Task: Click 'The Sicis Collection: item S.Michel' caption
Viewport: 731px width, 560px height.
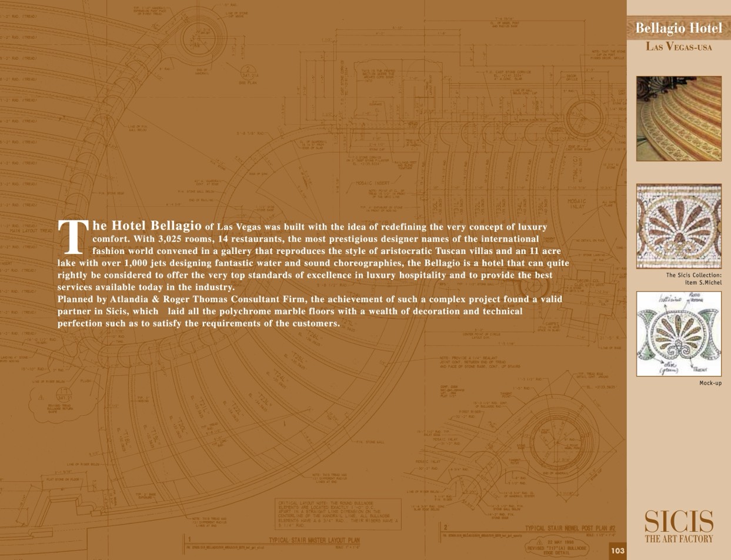Action: [693, 279]
